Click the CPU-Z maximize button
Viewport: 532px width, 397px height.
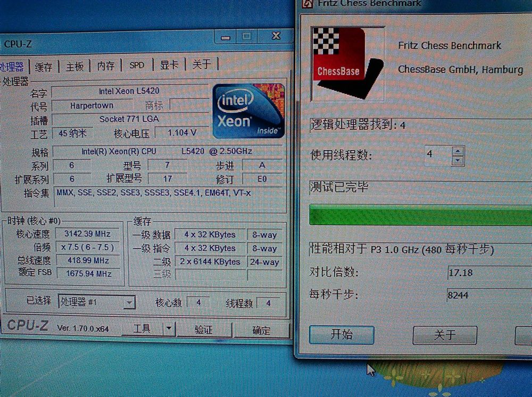point(247,36)
